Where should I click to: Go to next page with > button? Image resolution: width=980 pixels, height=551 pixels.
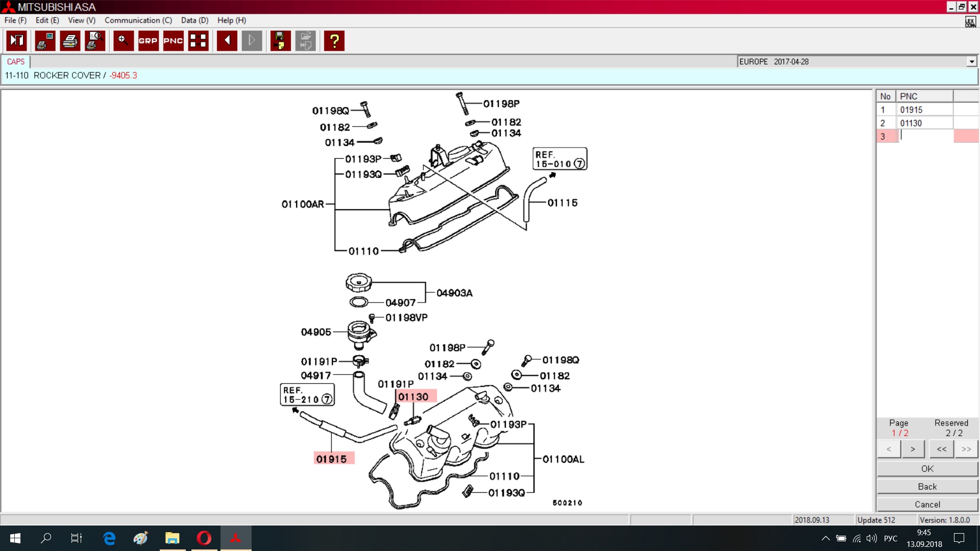(x=913, y=449)
